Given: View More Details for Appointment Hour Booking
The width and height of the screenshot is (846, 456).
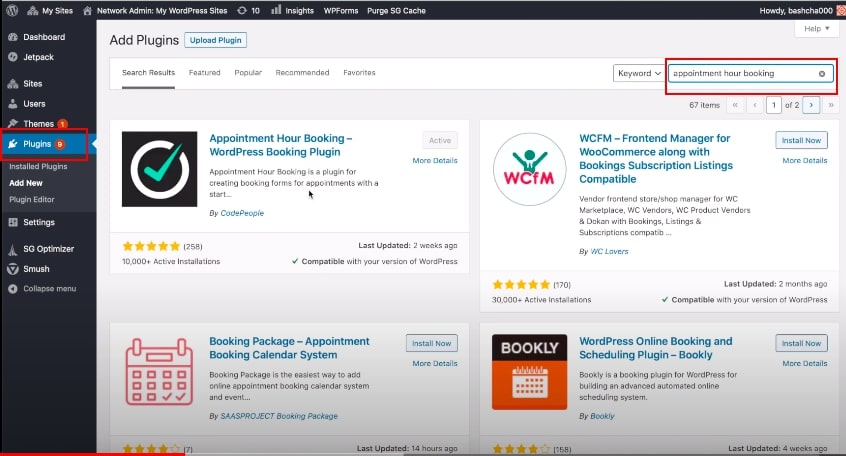Looking at the screenshot, I should point(435,160).
